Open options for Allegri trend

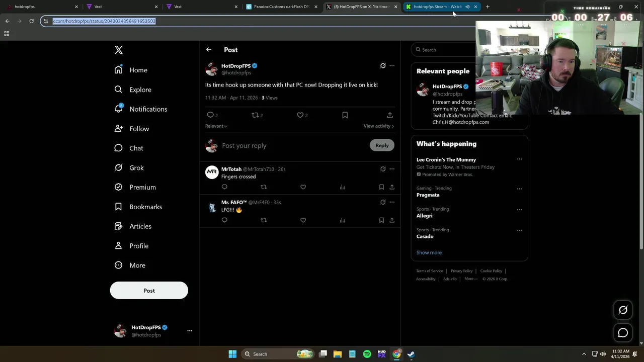(519, 210)
